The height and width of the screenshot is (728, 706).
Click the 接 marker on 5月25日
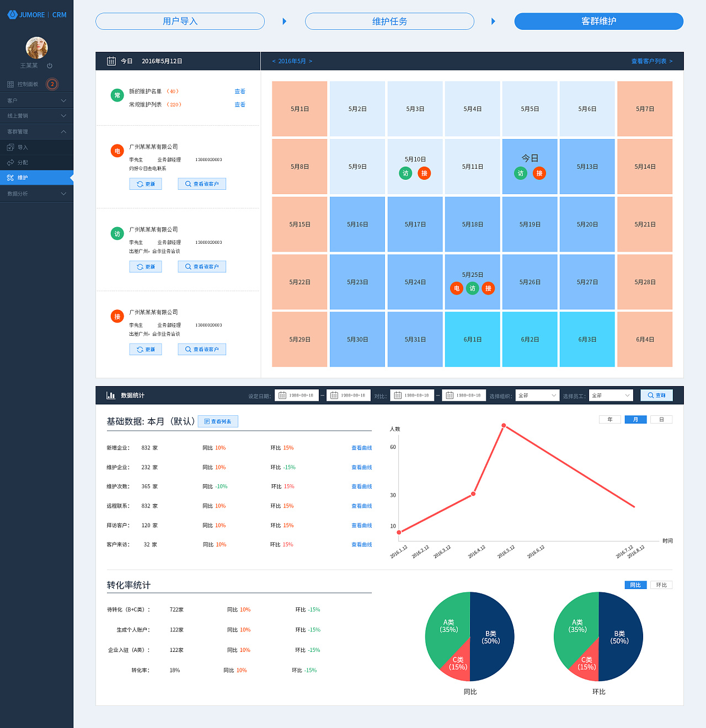pyautogui.click(x=488, y=288)
